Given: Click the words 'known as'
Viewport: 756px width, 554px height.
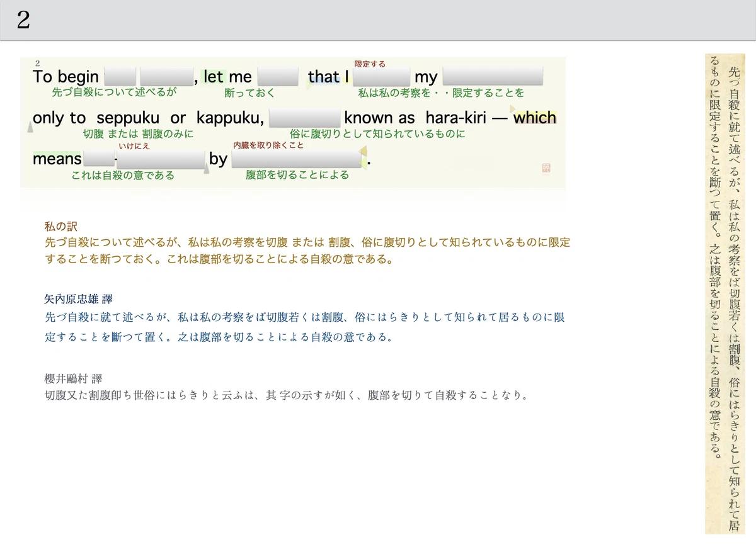Looking at the screenshot, I should [380, 118].
